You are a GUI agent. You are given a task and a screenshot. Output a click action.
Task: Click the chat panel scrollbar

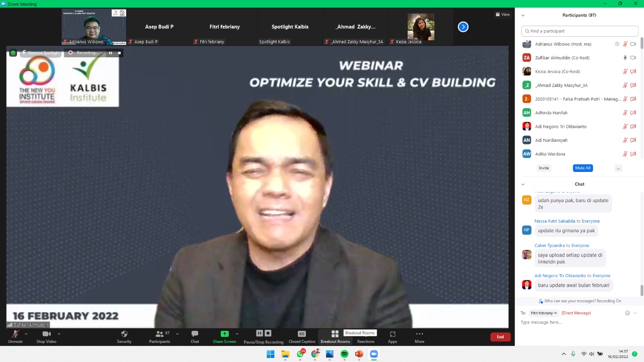click(x=641, y=291)
